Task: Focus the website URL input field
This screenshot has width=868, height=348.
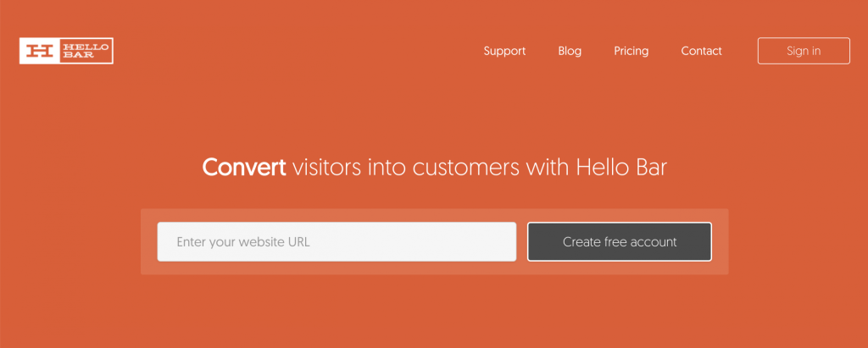Action: (x=337, y=242)
